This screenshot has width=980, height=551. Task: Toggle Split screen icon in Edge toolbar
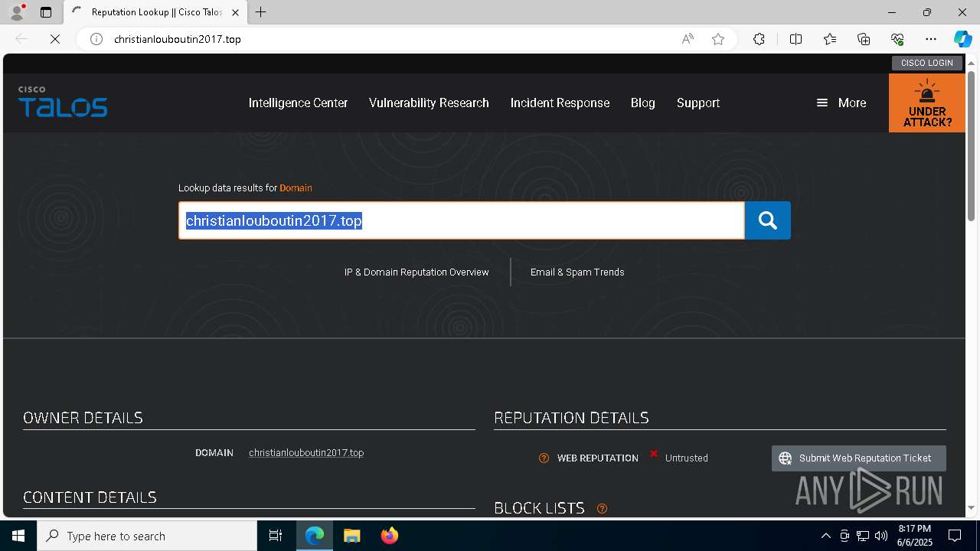[x=795, y=39]
